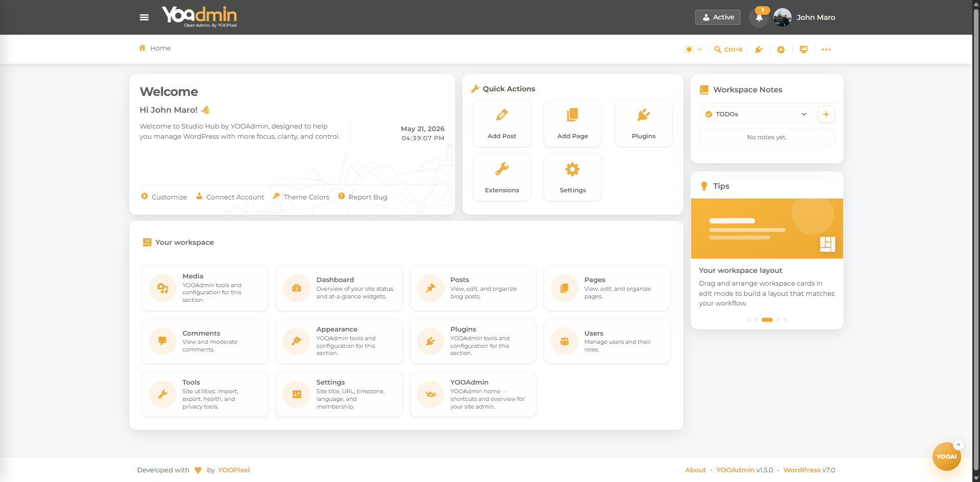Click the YOOAdmin logo
Screen dimensions: 980x482
pyautogui.click(x=200, y=16)
